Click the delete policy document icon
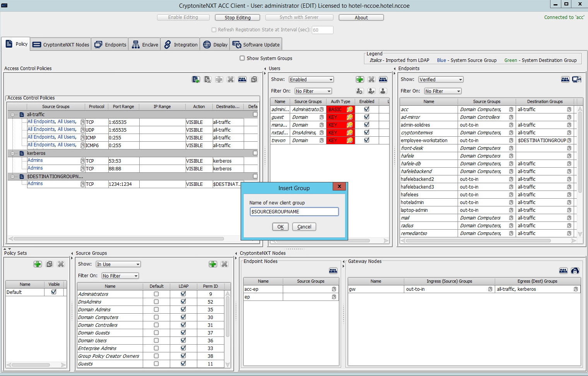The width and height of the screenshot is (588, 376). point(208,79)
